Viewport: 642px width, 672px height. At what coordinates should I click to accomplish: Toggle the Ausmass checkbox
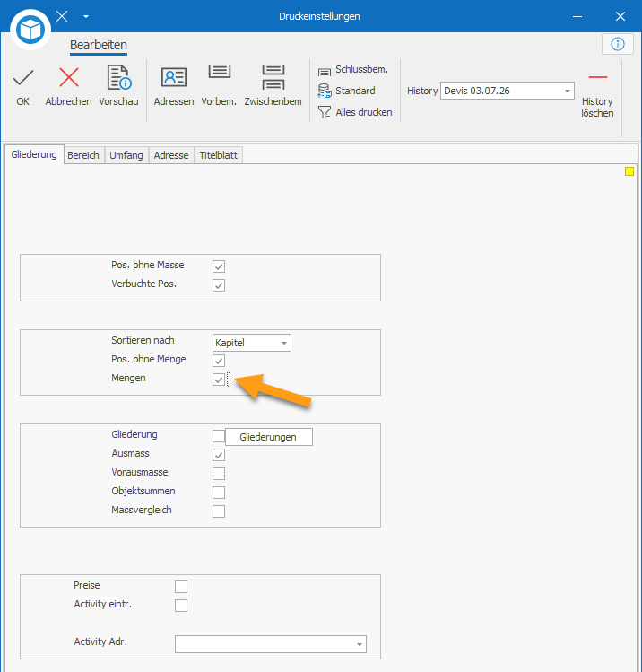219,455
